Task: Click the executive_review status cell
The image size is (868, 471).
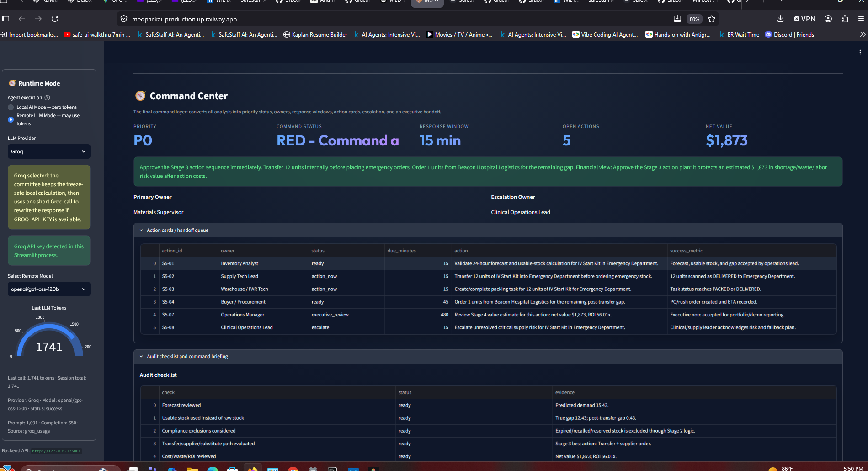Action: 346,315
